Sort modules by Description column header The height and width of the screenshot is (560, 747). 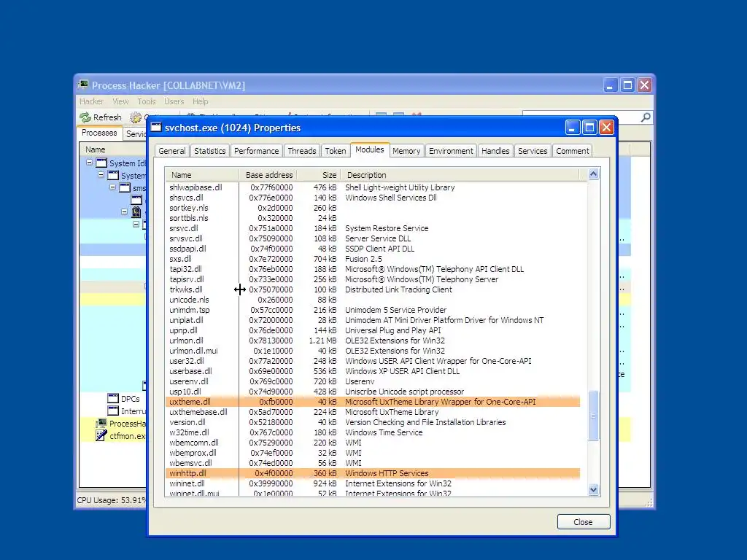[460, 175]
